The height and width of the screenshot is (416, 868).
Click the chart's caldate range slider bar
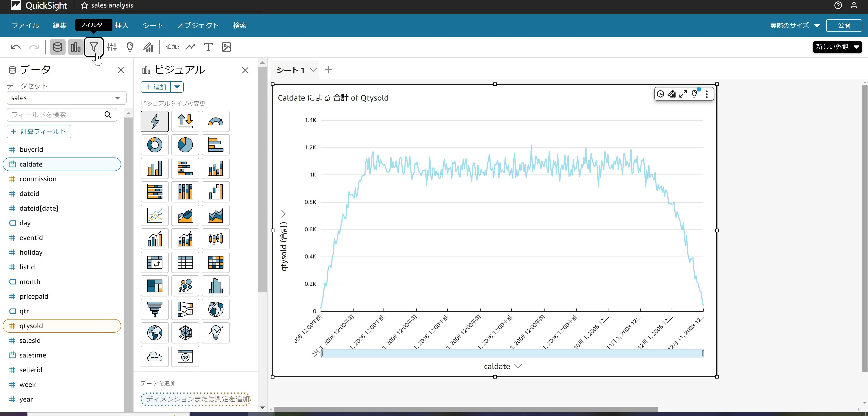click(x=512, y=353)
